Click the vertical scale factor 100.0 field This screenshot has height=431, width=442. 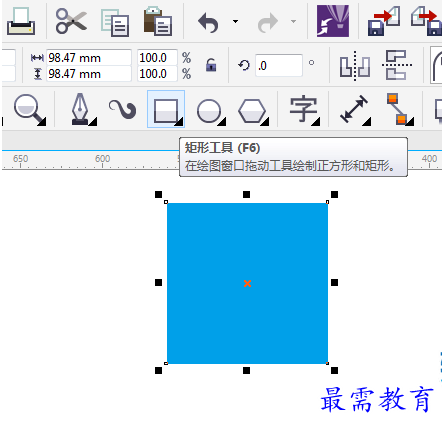click(x=157, y=74)
